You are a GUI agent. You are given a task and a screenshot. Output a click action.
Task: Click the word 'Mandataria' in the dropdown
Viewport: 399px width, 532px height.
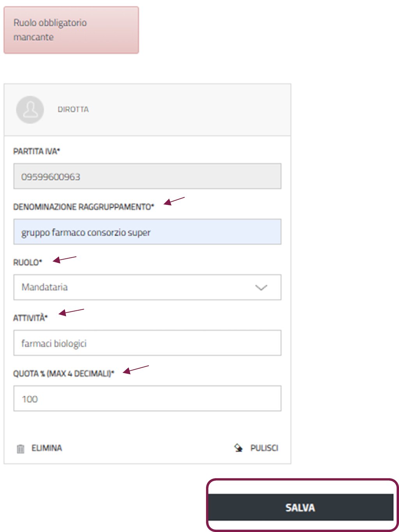tap(45, 287)
